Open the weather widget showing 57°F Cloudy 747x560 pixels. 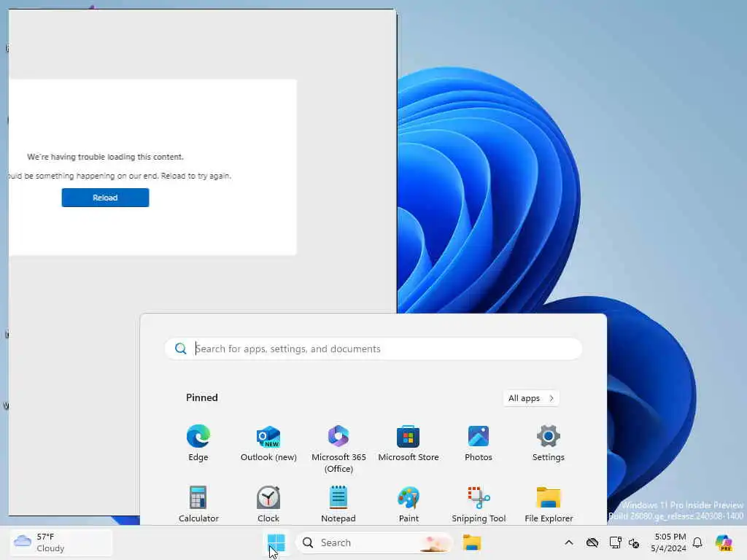click(x=61, y=542)
